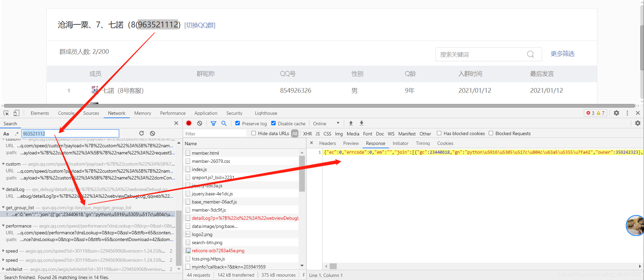Open network panel settings gear
The width and height of the screenshot is (644, 280).
pyautogui.click(x=638, y=123)
